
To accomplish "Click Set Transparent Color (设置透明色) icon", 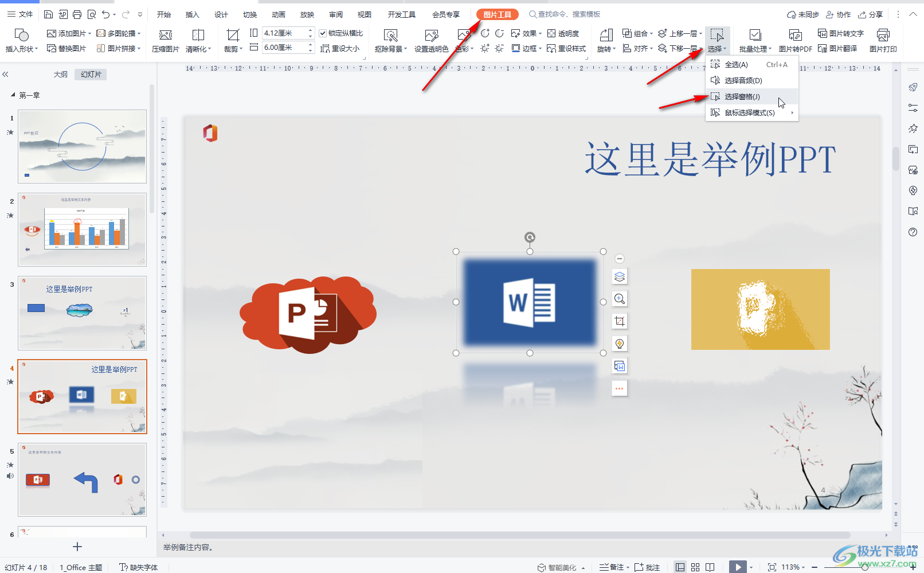I will [x=432, y=36].
